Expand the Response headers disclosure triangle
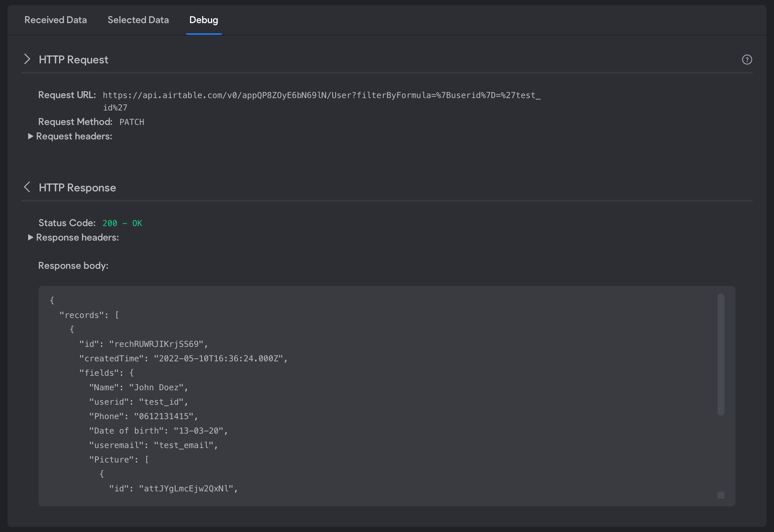Screen dimensions: 774x532 pyautogui.click(x=30, y=237)
